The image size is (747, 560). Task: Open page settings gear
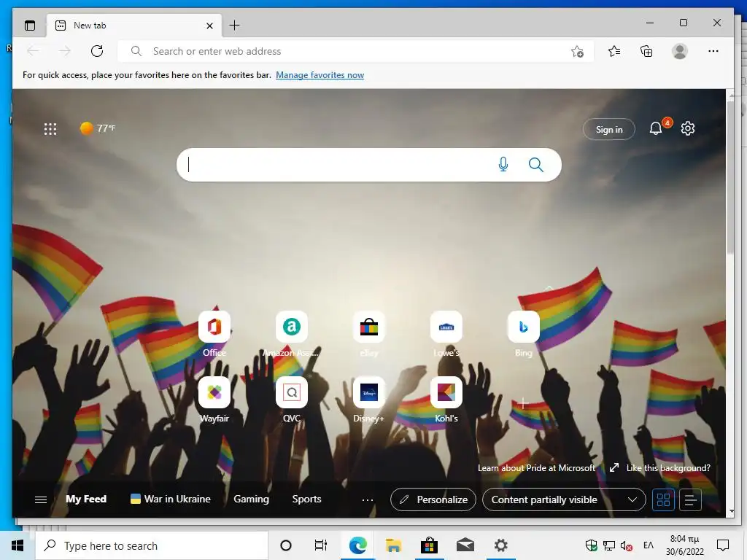click(x=687, y=128)
